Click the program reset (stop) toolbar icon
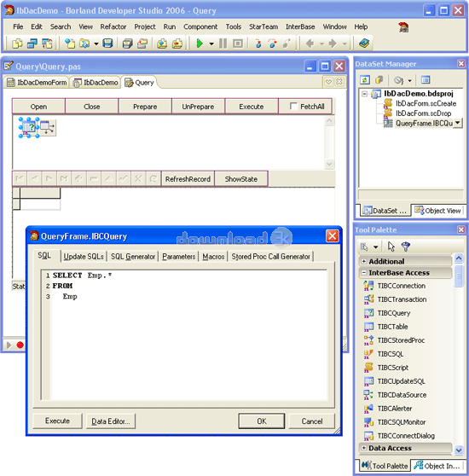 coord(238,44)
